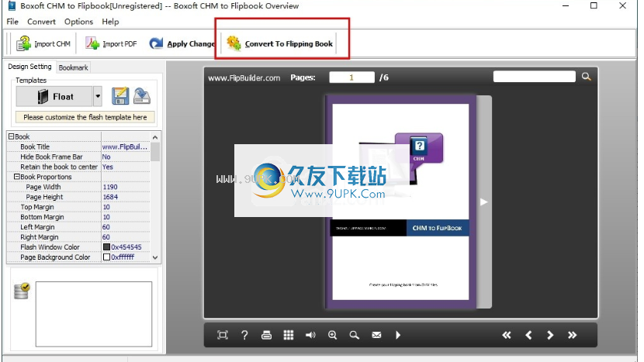Select the Top Margin property row

[x=78, y=207]
